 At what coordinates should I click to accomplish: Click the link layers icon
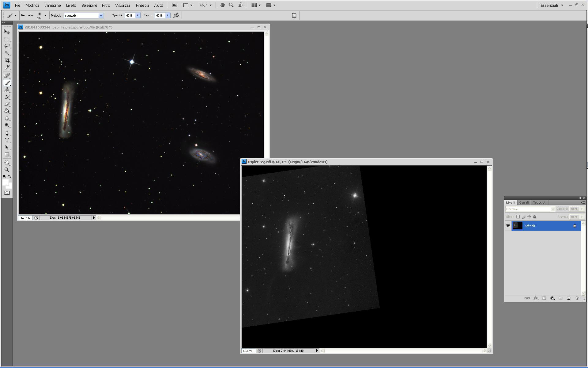(x=527, y=298)
